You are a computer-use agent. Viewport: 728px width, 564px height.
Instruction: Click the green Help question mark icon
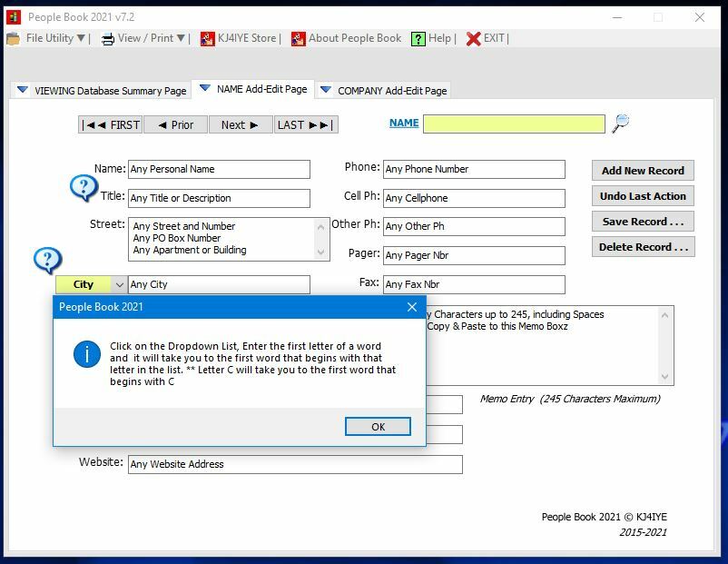(x=418, y=38)
